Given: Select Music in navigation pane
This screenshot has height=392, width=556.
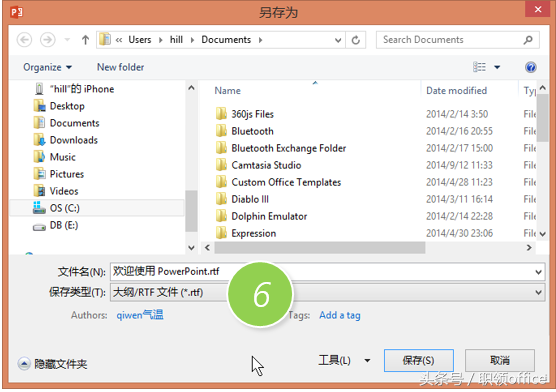Looking at the screenshot, I should pos(62,157).
